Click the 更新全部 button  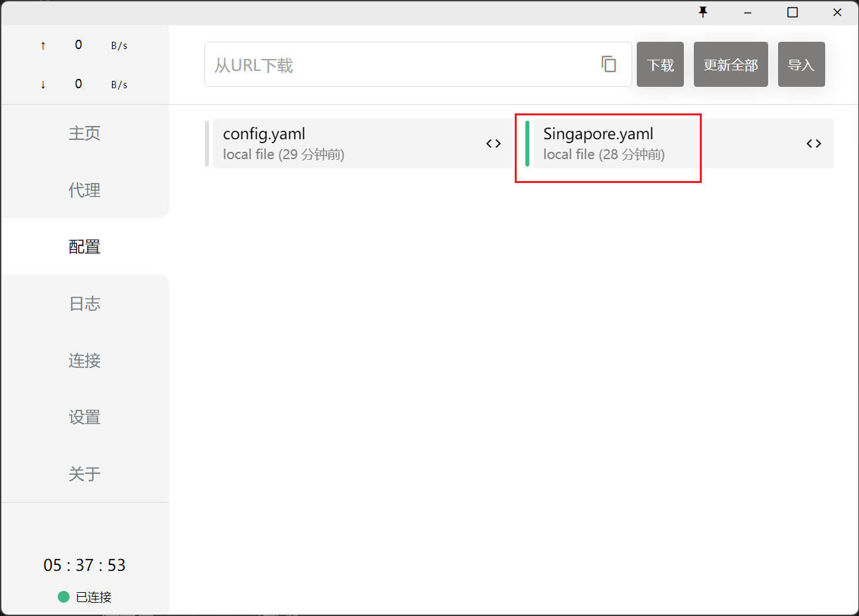[730, 65]
